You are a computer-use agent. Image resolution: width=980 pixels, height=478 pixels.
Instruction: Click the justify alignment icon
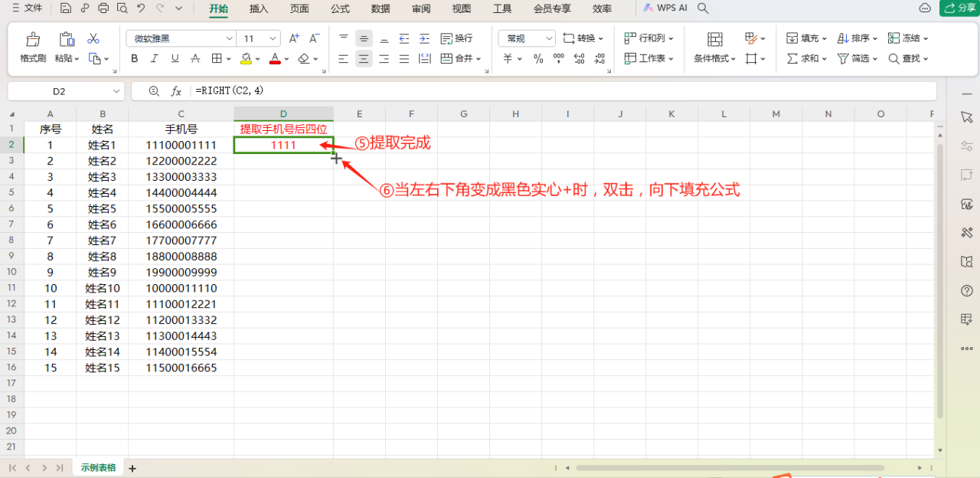(x=403, y=58)
